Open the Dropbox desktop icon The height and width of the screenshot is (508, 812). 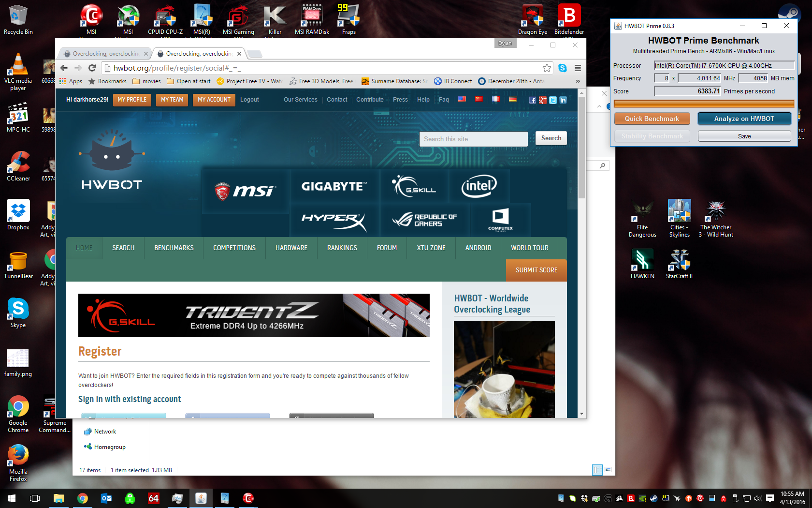click(18, 215)
